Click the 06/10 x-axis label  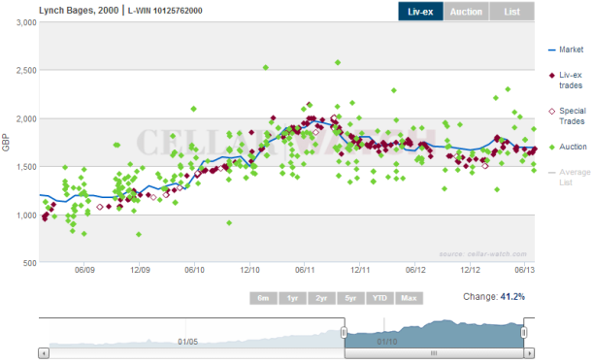[x=194, y=270]
